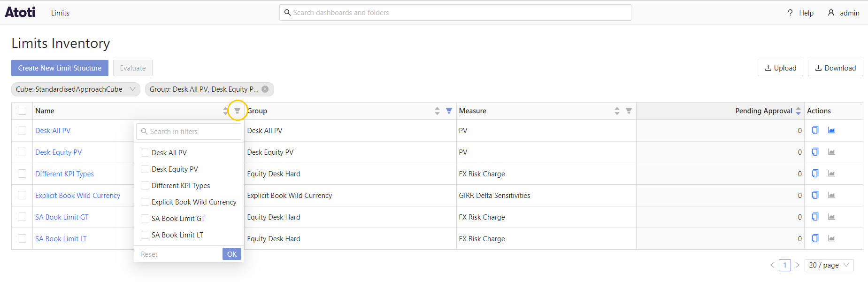Open the 20 / page size dropdown
This screenshot has height=284, width=868.
[x=829, y=265]
